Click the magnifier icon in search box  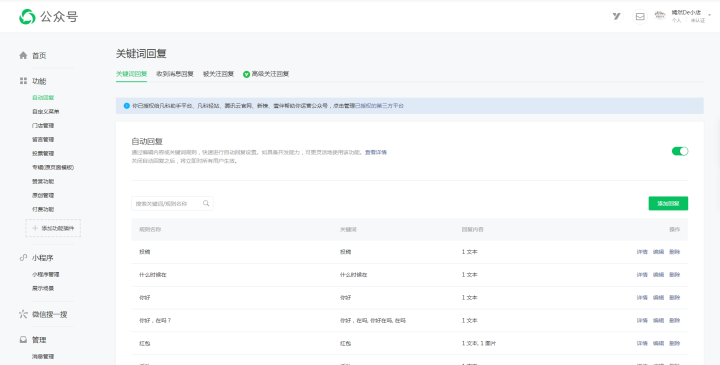tap(206, 203)
